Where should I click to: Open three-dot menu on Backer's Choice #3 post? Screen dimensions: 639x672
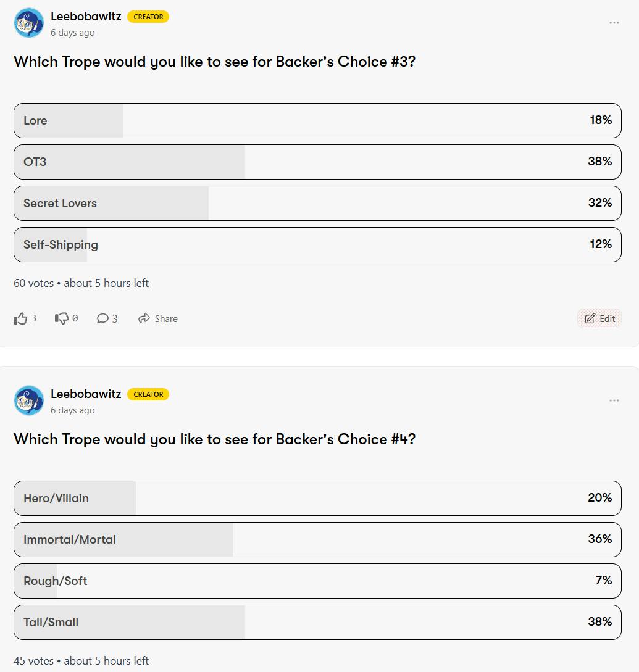point(614,23)
